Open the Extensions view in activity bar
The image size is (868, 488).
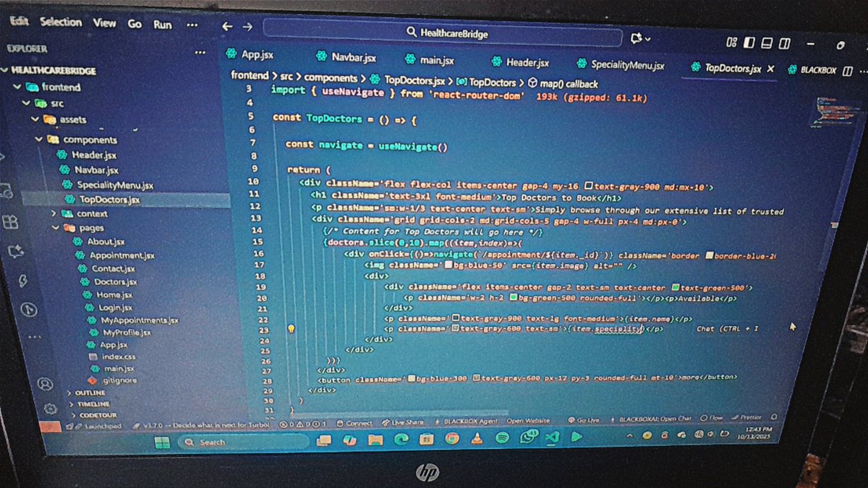pyautogui.click(x=10, y=223)
